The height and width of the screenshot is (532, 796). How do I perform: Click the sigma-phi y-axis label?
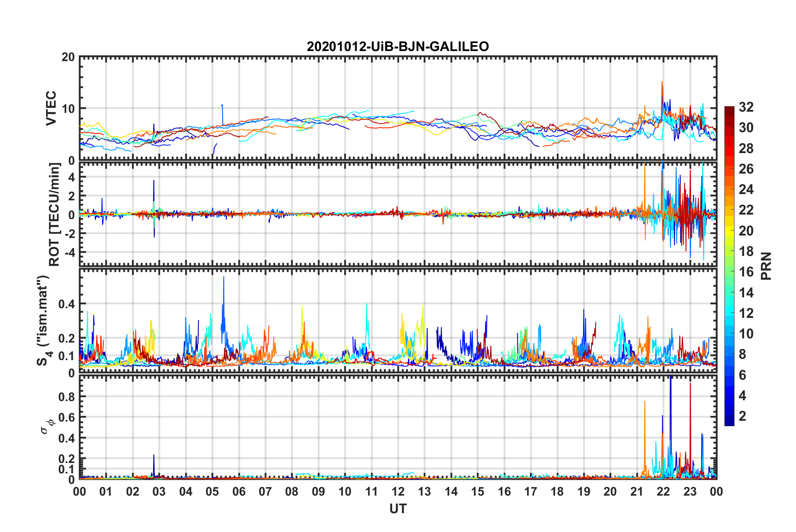tap(49, 426)
